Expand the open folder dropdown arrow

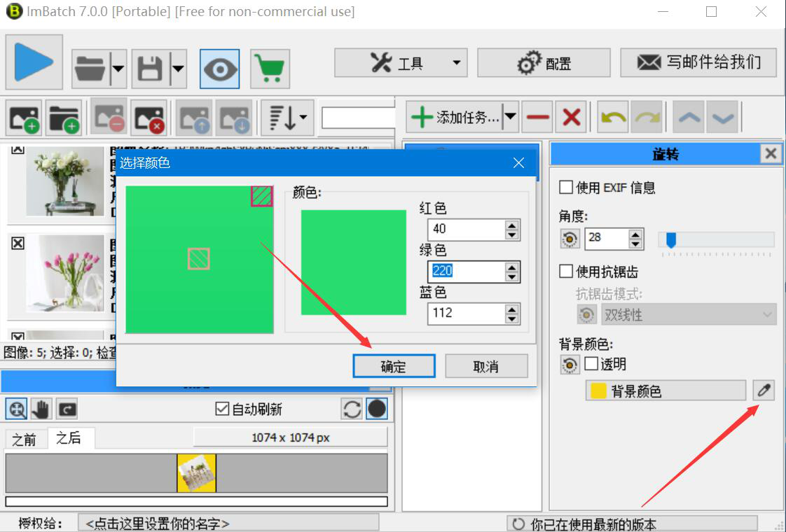click(x=118, y=68)
